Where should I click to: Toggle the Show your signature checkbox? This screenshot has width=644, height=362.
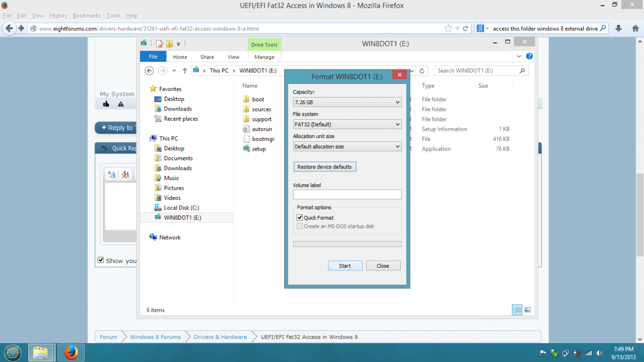point(101,260)
